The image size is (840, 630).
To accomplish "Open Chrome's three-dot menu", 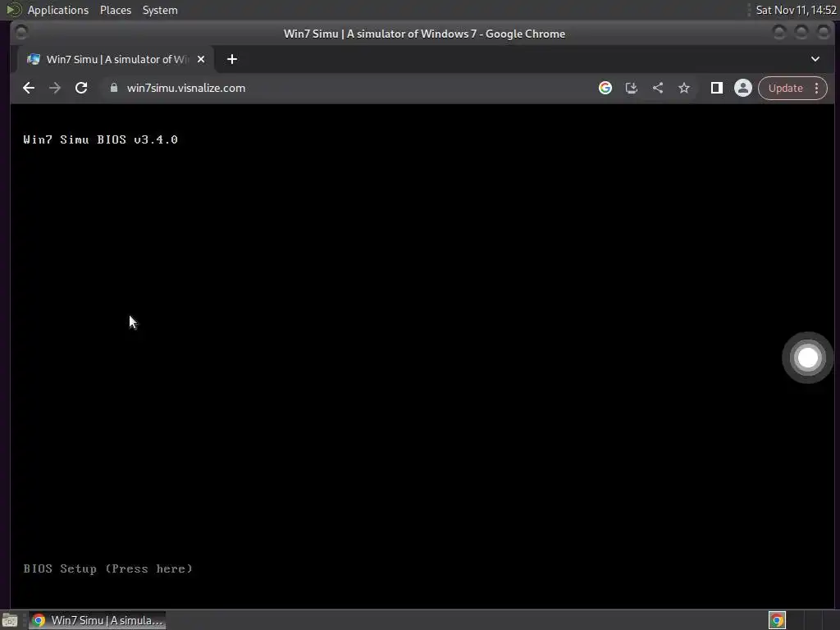I will click(x=816, y=88).
